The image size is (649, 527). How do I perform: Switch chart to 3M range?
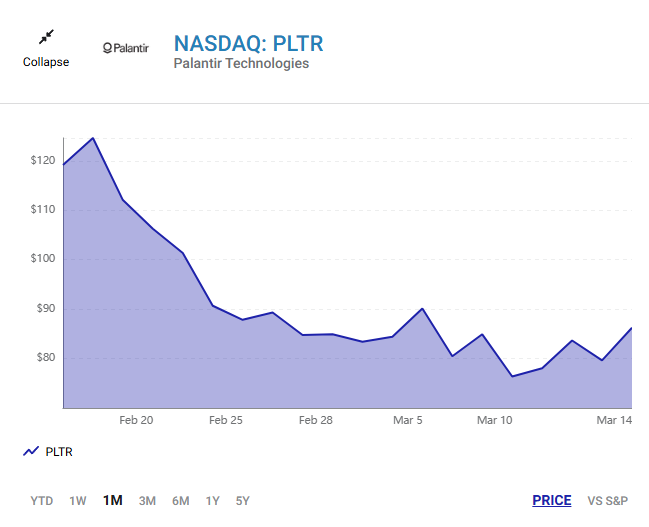click(x=147, y=501)
